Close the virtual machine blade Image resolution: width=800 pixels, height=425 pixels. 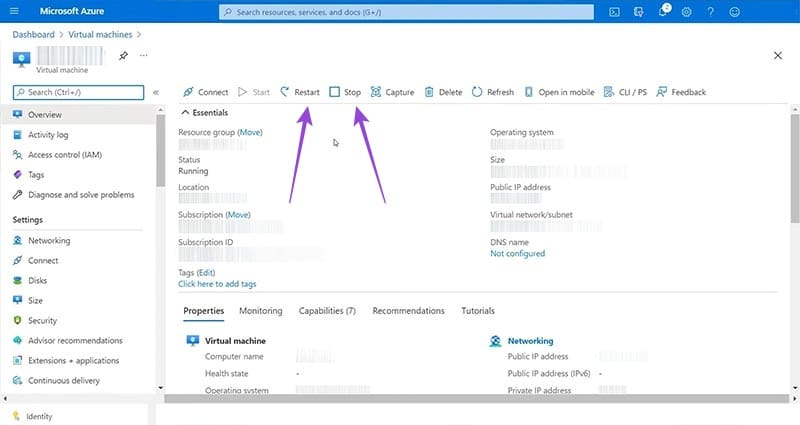(x=778, y=55)
